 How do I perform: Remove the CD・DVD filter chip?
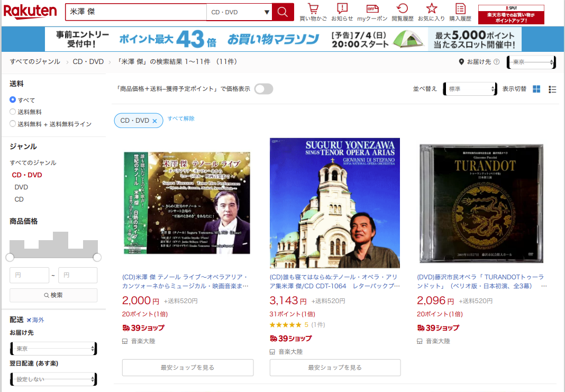pos(154,121)
